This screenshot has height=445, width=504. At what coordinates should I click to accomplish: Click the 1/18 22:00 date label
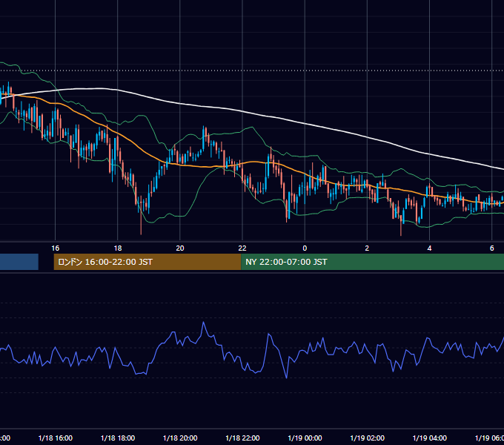pos(242,438)
